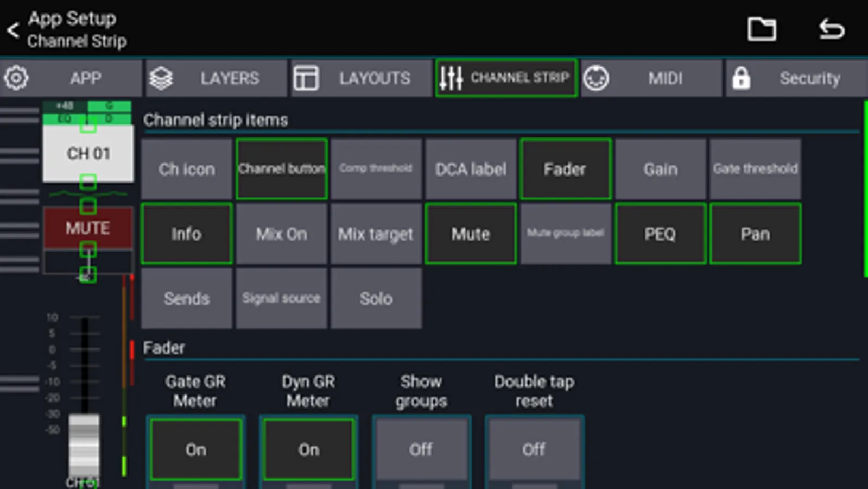
Task: Click the undo return arrow icon
Action: coord(832,29)
